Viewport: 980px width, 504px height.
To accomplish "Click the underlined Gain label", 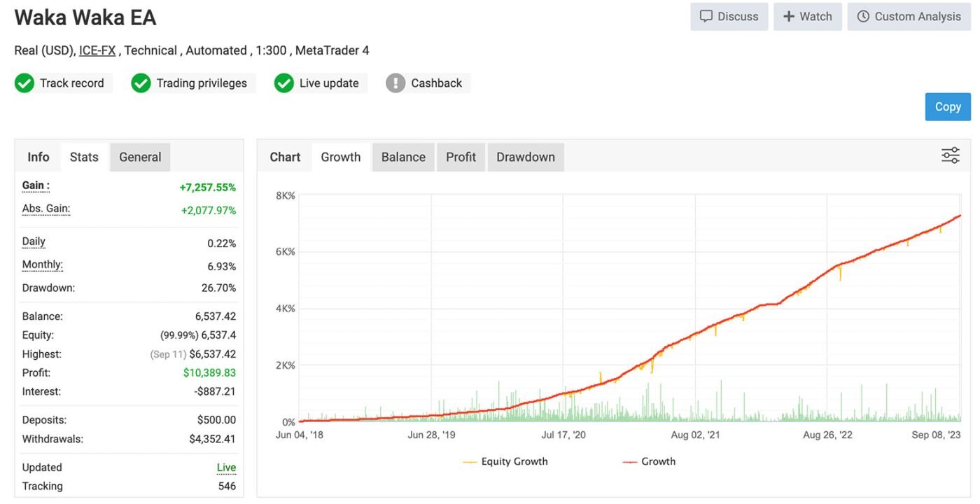I will pyautogui.click(x=36, y=185).
